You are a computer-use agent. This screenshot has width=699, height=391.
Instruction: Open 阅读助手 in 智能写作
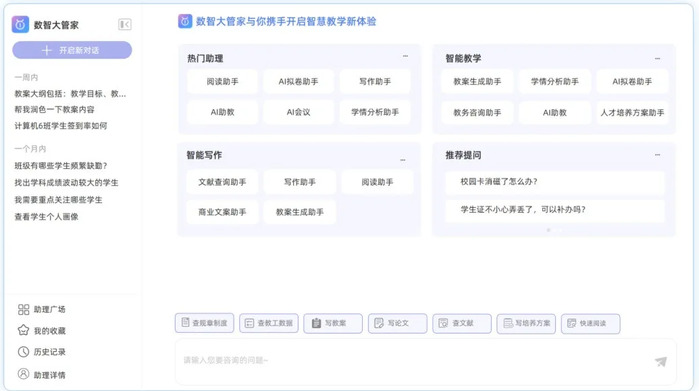(377, 182)
